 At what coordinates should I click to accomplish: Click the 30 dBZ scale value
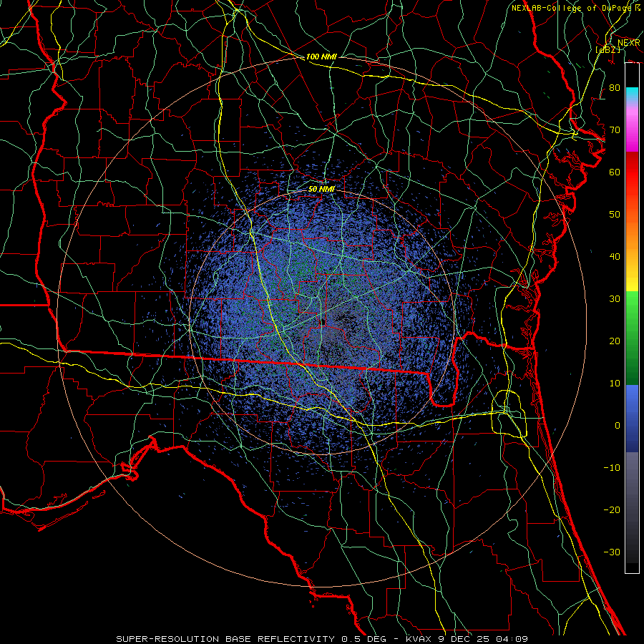click(x=615, y=298)
